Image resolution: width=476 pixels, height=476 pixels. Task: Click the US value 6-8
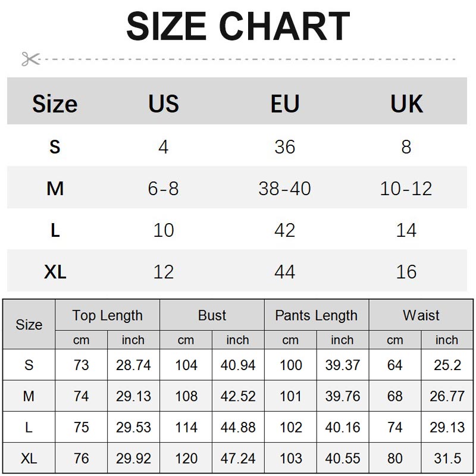coord(164,189)
